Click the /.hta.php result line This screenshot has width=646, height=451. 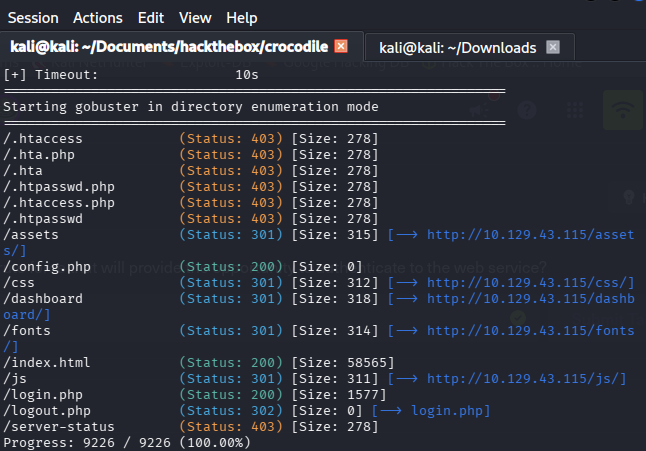click(190, 155)
